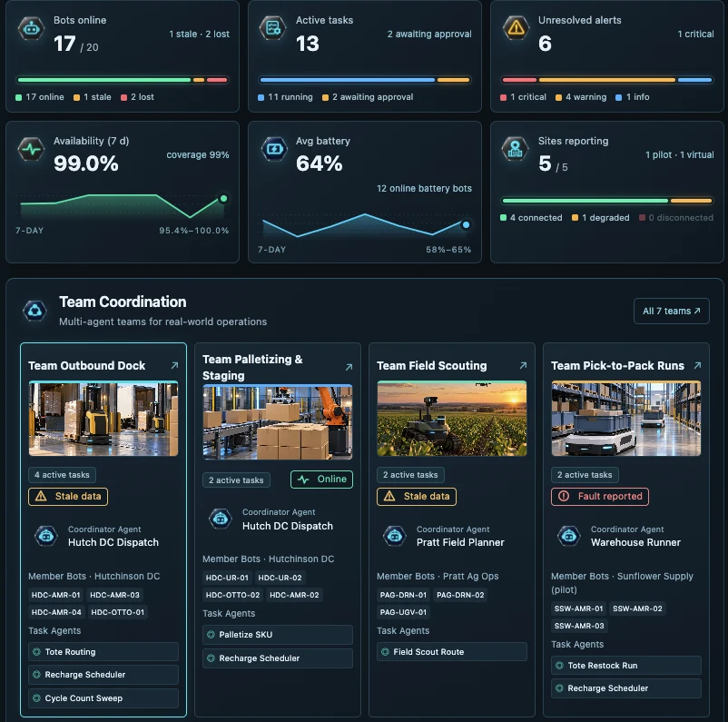728x722 pixels.
Task: Click the '2 awaiting approval' legend
Action: pos(368,97)
